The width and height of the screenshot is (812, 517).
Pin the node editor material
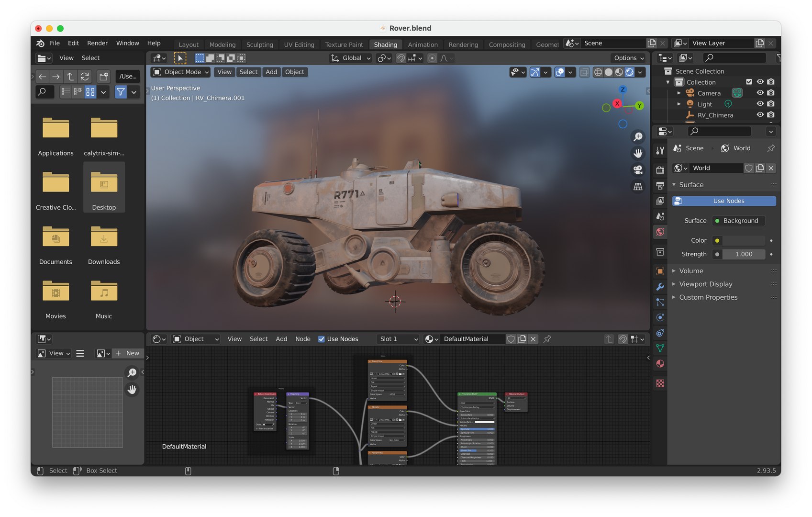547,339
